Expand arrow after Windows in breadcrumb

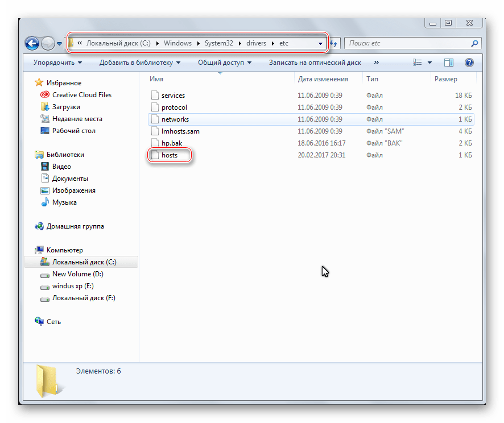[199, 44]
